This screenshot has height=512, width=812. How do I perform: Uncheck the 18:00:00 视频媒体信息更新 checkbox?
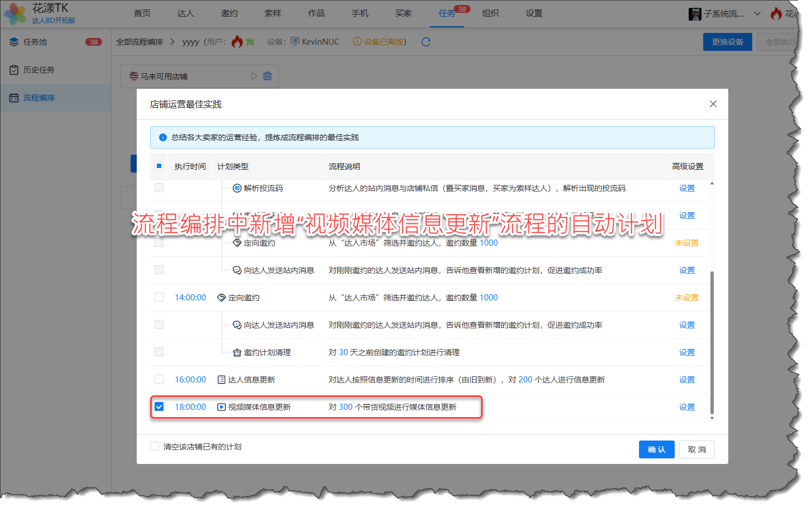click(x=159, y=406)
